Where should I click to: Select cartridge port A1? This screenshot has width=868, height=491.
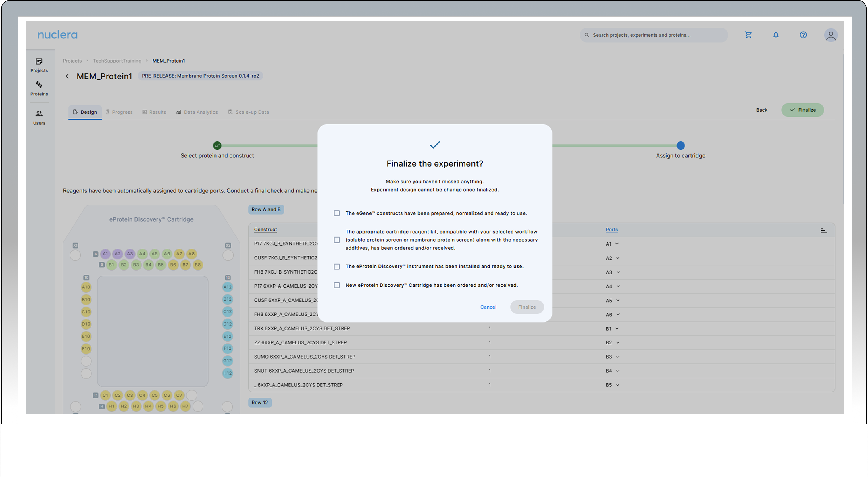click(x=105, y=254)
